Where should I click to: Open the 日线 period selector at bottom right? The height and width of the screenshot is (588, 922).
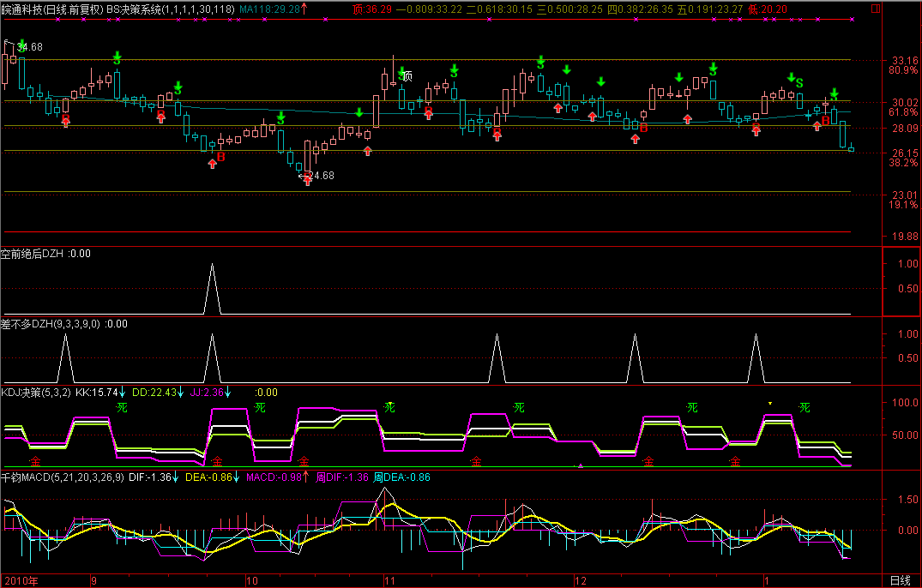[x=900, y=580]
